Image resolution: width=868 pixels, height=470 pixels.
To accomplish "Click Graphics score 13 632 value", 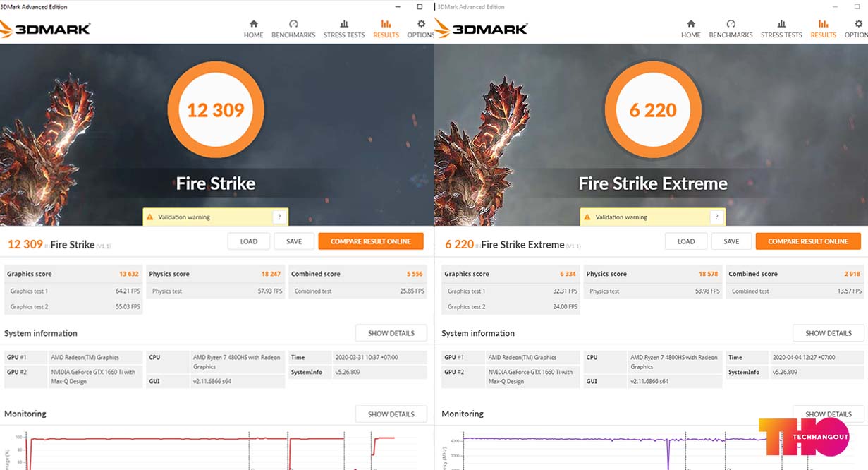I will pos(128,274).
